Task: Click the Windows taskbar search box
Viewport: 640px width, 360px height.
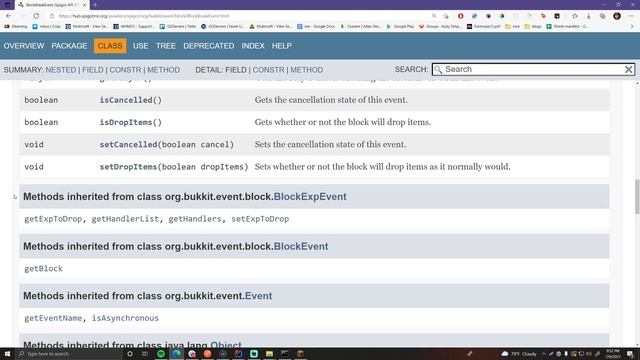Action: (69, 353)
